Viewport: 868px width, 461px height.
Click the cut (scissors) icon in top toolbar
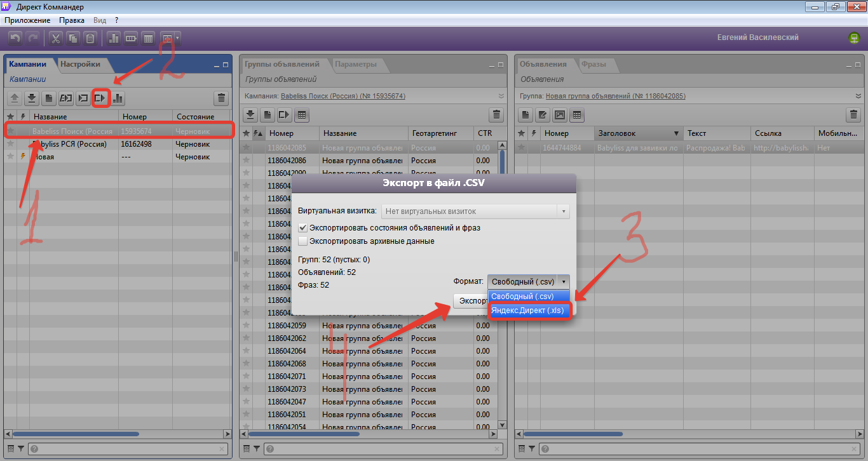point(55,39)
